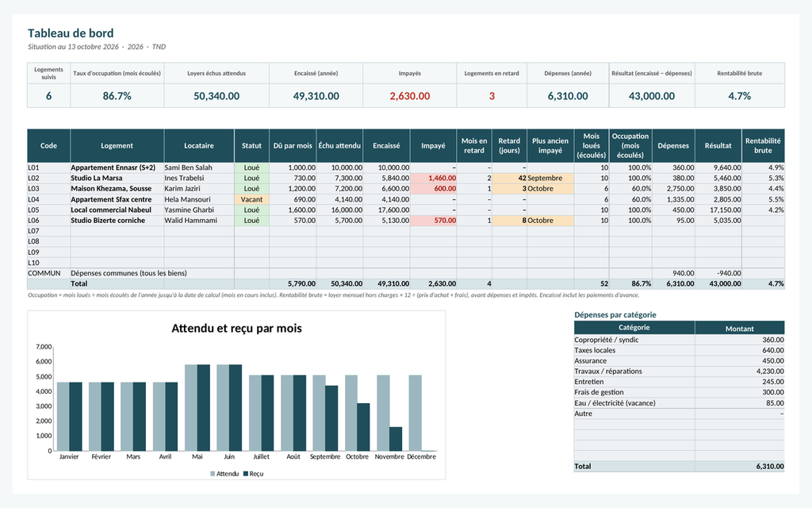The image size is (812, 508).
Task: Select the code cell L10
Action: click(x=48, y=263)
